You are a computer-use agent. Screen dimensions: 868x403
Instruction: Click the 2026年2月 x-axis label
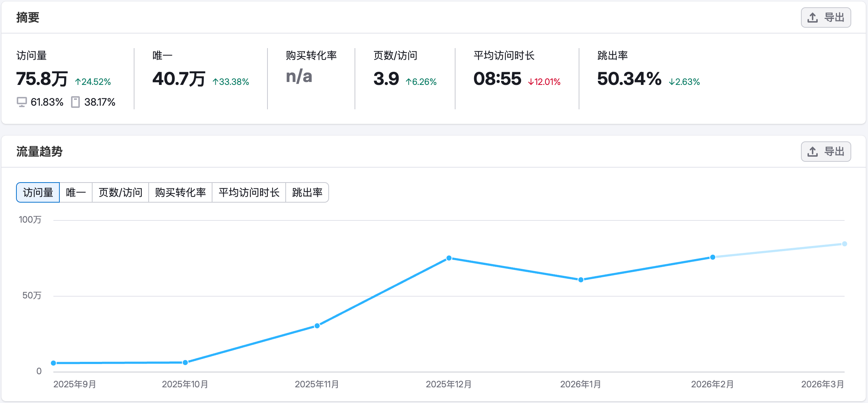click(713, 384)
